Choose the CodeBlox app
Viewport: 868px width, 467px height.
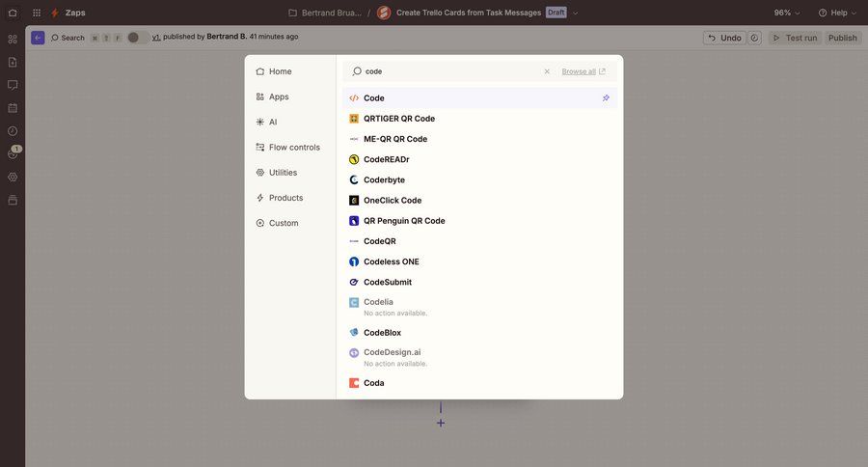click(479, 332)
